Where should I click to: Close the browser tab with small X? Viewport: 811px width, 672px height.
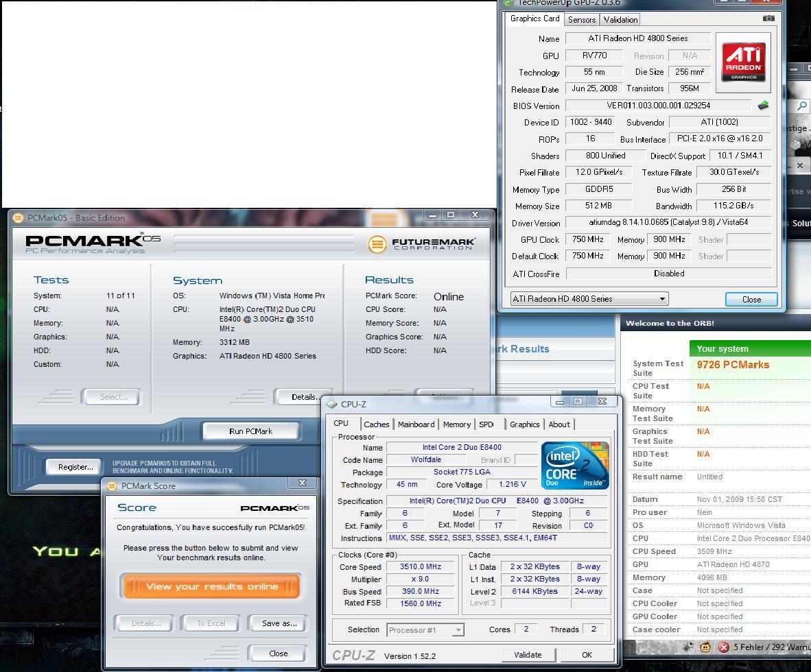click(x=800, y=165)
